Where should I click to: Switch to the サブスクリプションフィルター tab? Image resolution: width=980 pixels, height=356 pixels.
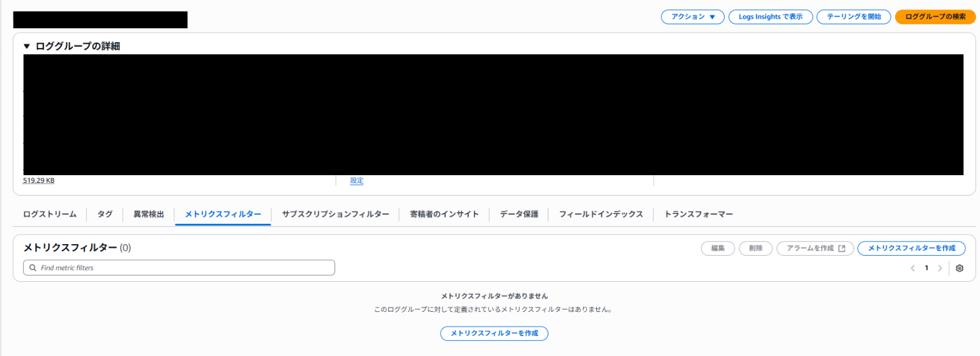pyautogui.click(x=335, y=214)
